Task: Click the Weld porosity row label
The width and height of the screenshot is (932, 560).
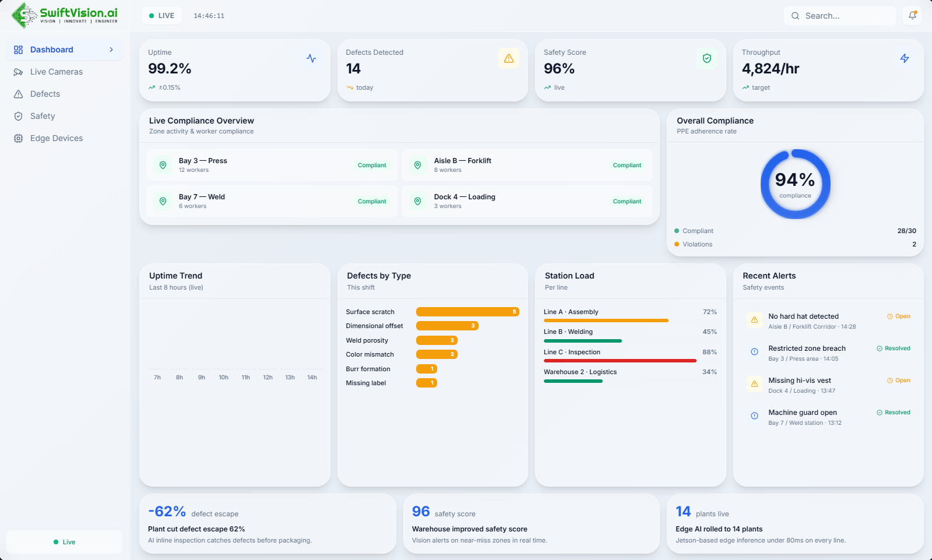Action: pyautogui.click(x=367, y=340)
